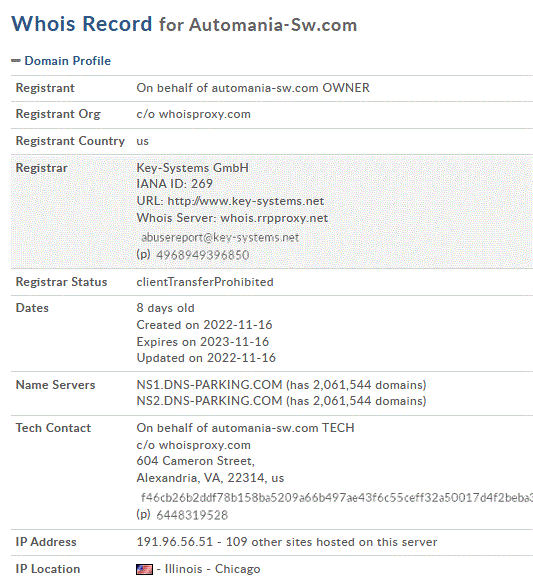
Task: Click the minus icon beside Domain Profile
Action: click(x=16, y=61)
